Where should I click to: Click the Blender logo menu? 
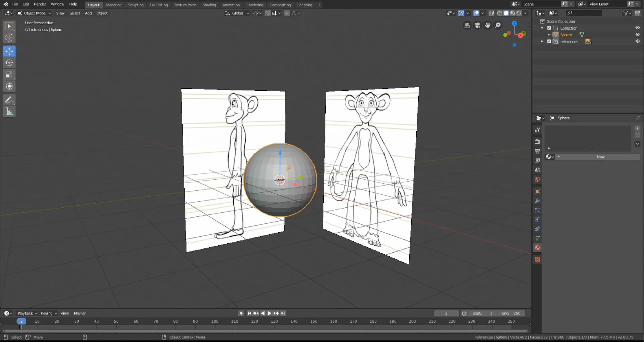tap(6, 4)
